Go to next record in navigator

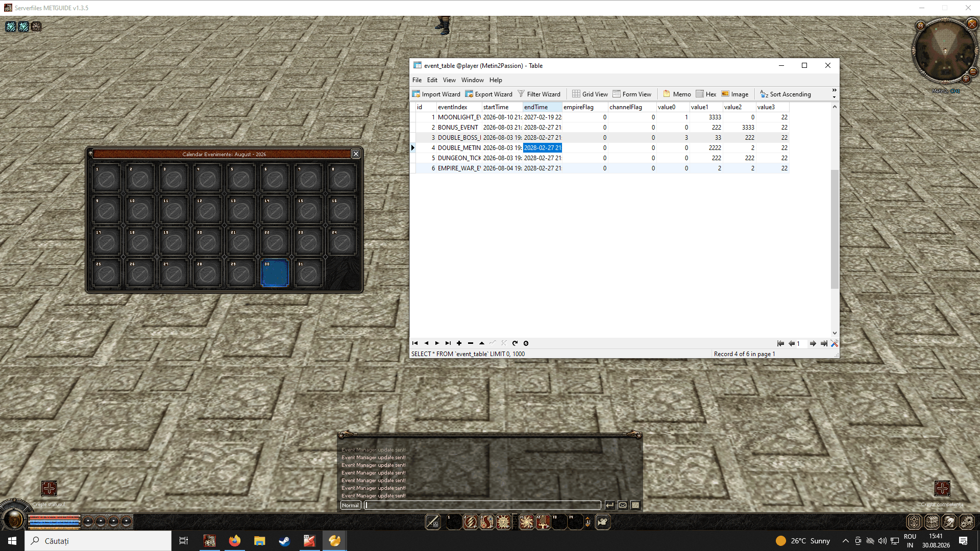pyautogui.click(x=437, y=343)
